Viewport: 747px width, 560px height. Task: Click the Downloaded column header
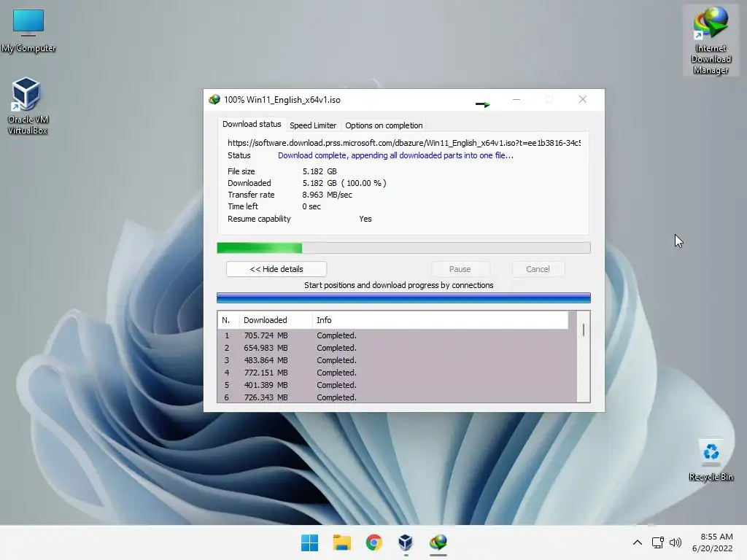point(275,320)
